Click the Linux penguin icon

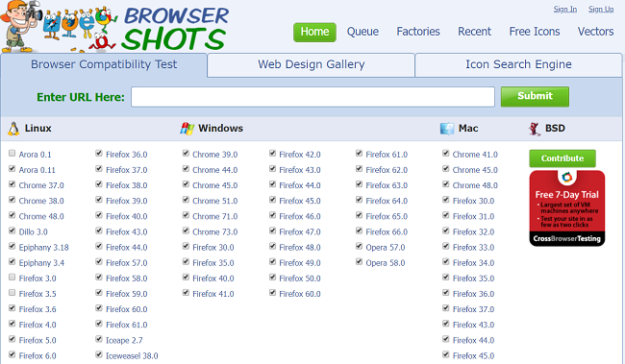tap(13, 129)
